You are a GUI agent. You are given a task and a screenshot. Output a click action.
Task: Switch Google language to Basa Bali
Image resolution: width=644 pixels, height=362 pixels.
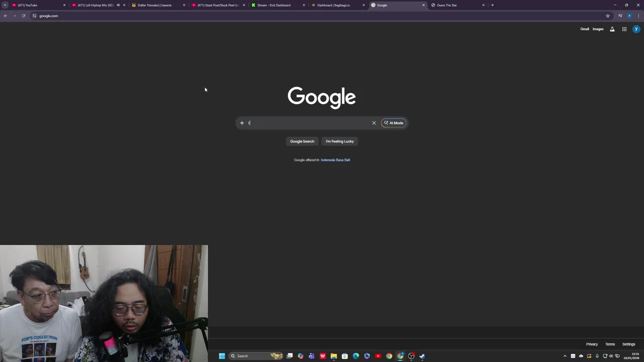click(343, 160)
